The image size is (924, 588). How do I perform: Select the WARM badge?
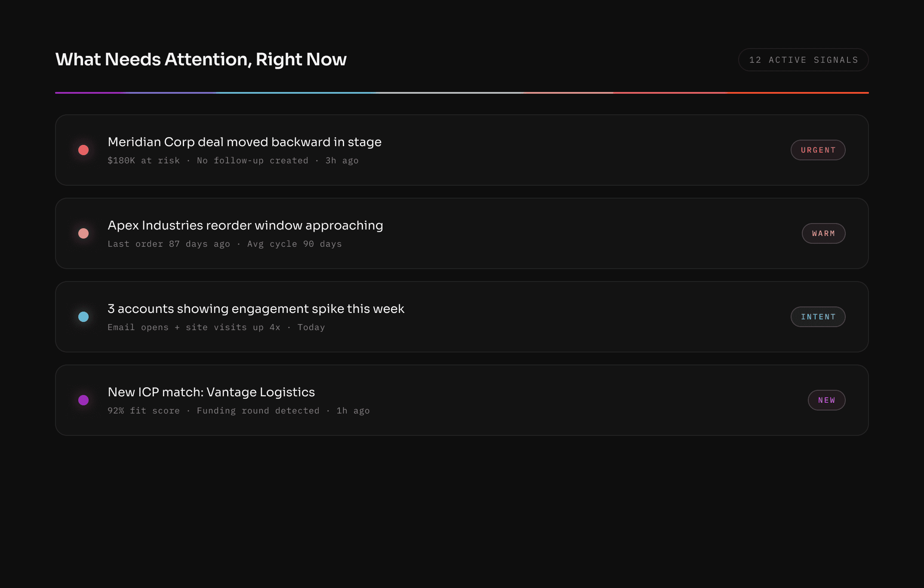[x=823, y=233]
